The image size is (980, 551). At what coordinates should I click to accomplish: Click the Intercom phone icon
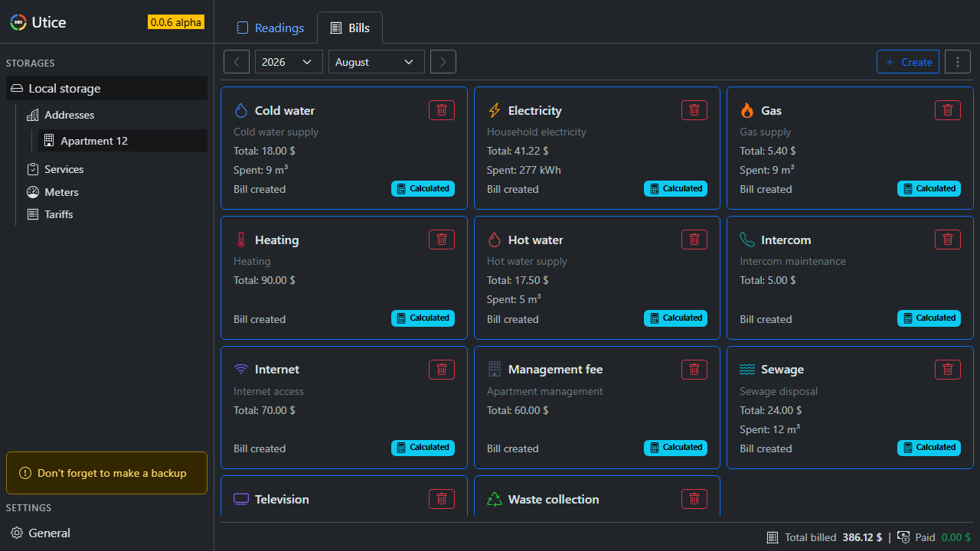[747, 240]
